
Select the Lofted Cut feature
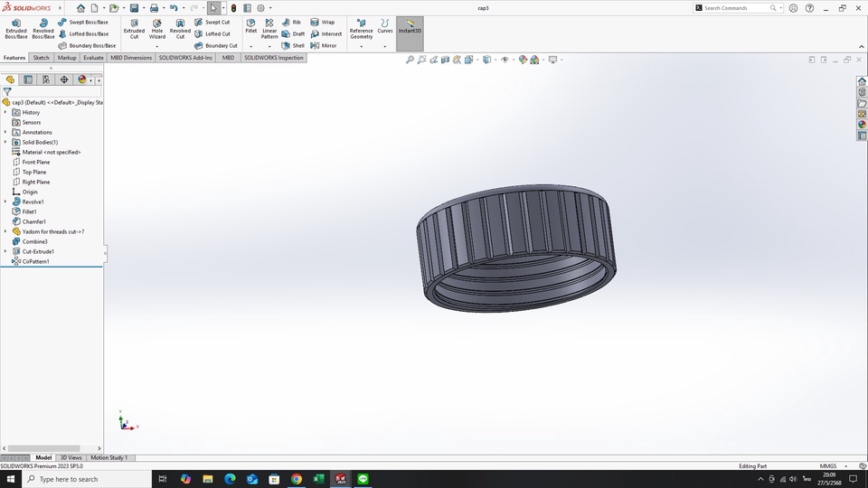click(x=212, y=33)
